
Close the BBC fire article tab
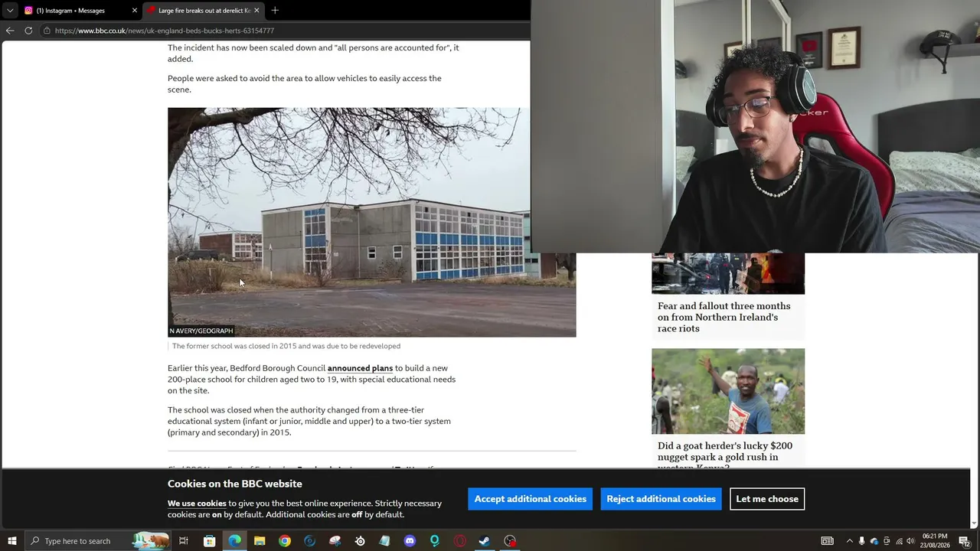[256, 11]
